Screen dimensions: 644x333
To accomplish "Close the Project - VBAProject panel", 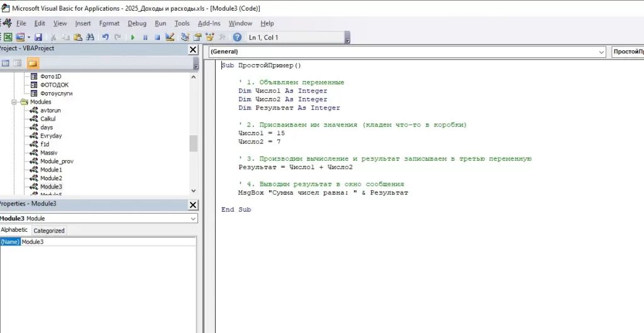I will [x=192, y=50].
